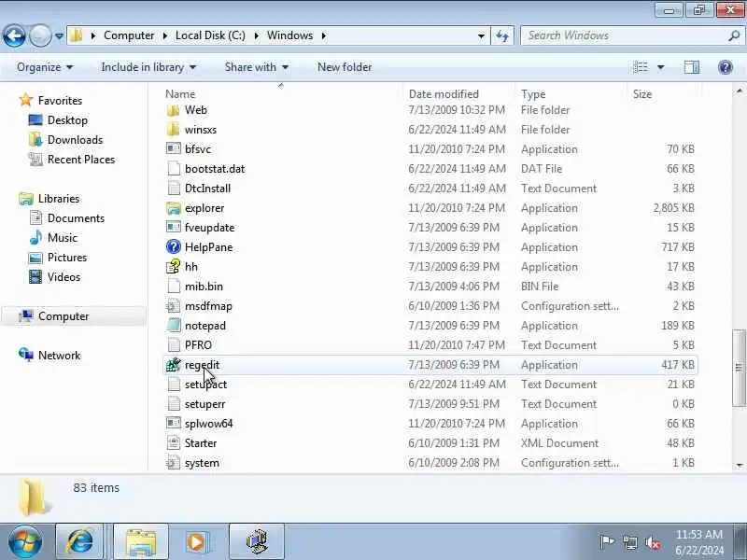747x560 pixels.
Task: Click the file list scroll down arrow
Action: click(740, 465)
